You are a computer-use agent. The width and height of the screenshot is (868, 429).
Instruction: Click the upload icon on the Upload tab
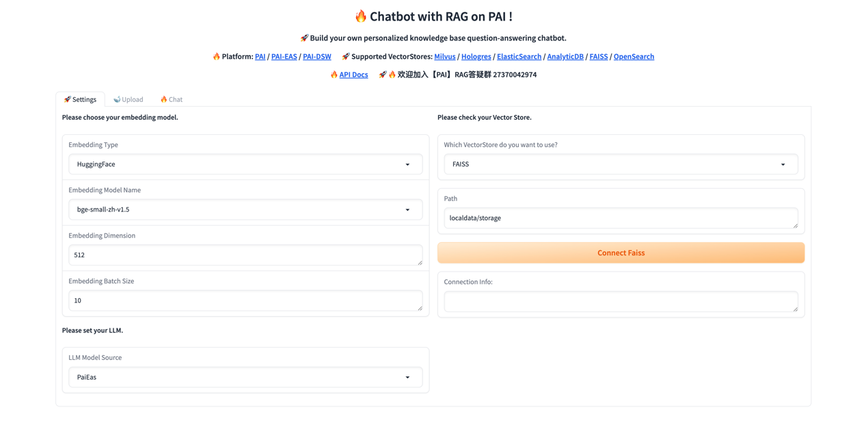pyautogui.click(x=117, y=99)
